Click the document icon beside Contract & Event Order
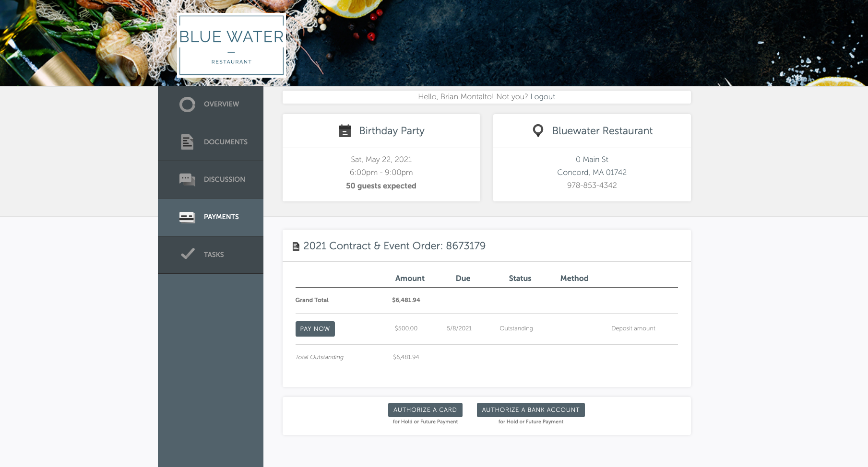 (x=296, y=246)
